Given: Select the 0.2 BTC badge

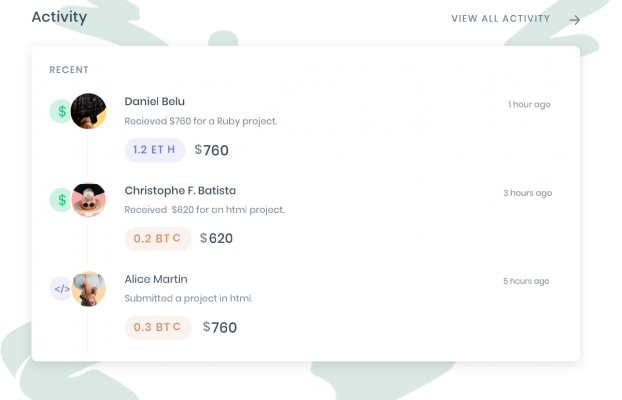Looking at the screenshot, I should [x=158, y=238].
